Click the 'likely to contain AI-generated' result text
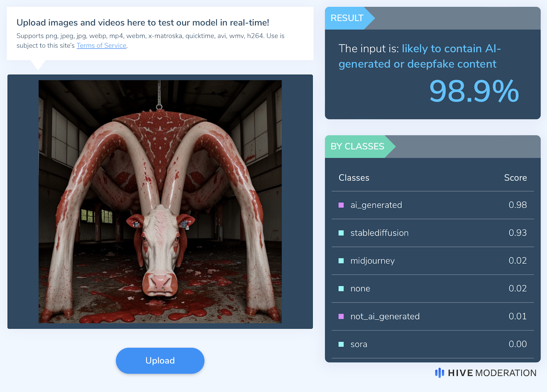Image resolution: width=547 pixels, height=392 pixels. coord(419,56)
